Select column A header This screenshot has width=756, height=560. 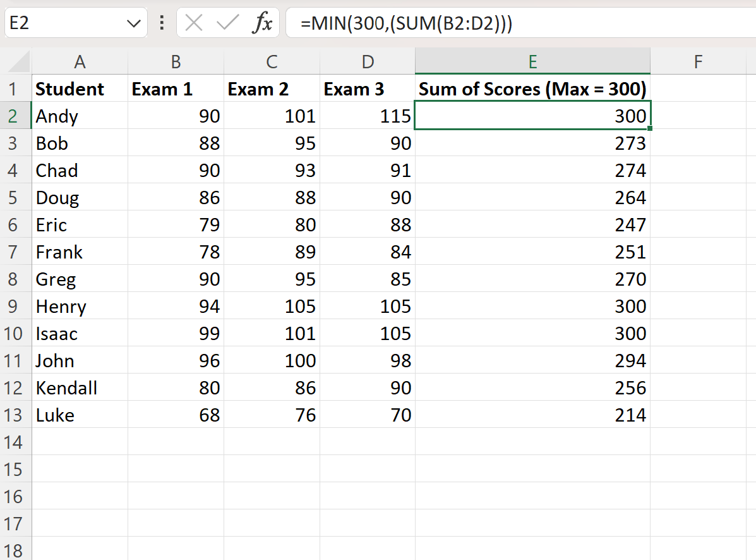point(80,62)
